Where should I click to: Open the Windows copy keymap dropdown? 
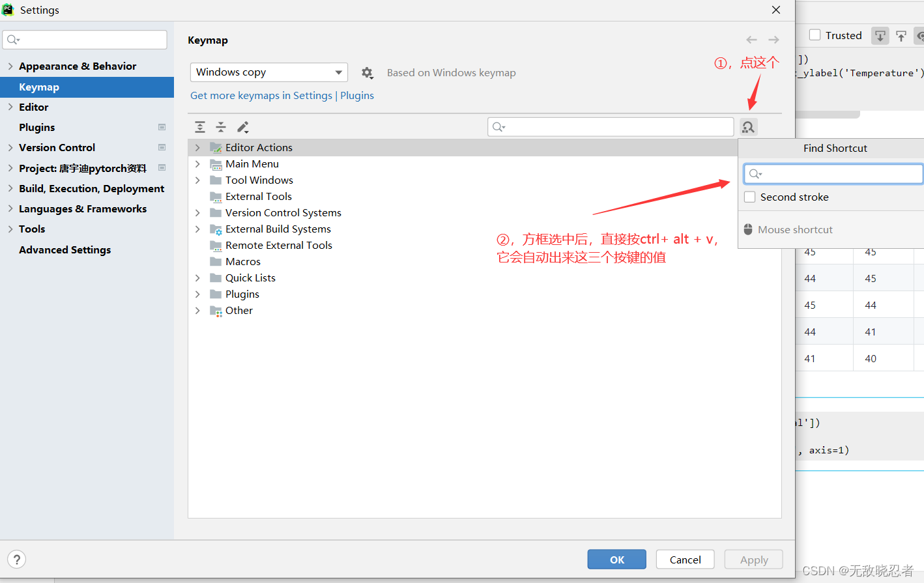pyautogui.click(x=269, y=72)
